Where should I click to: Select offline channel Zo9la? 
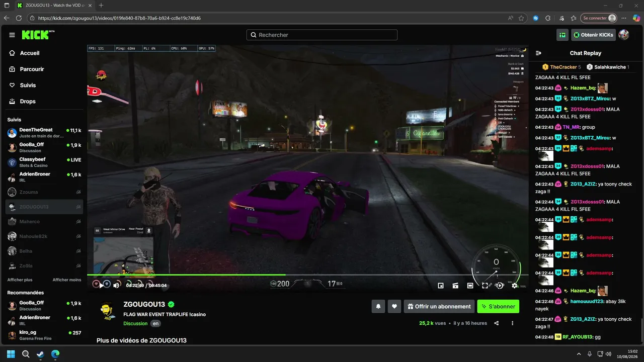point(44,266)
